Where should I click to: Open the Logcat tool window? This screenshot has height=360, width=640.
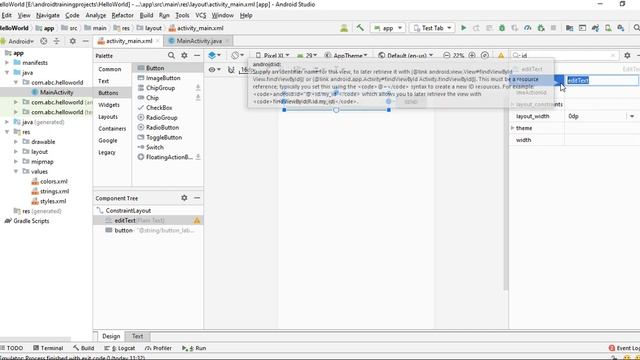pyautogui.click(x=120, y=348)
